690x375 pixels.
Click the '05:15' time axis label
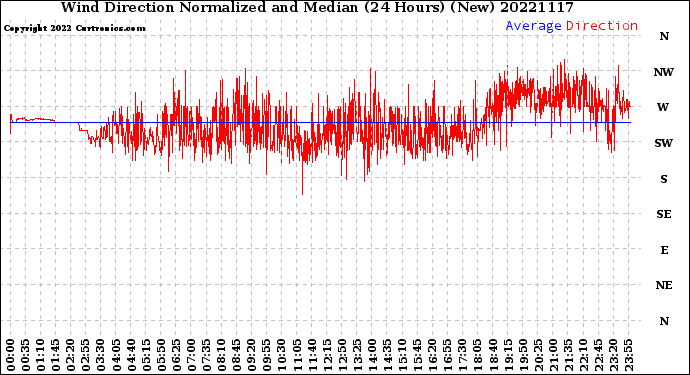[146, 355]
